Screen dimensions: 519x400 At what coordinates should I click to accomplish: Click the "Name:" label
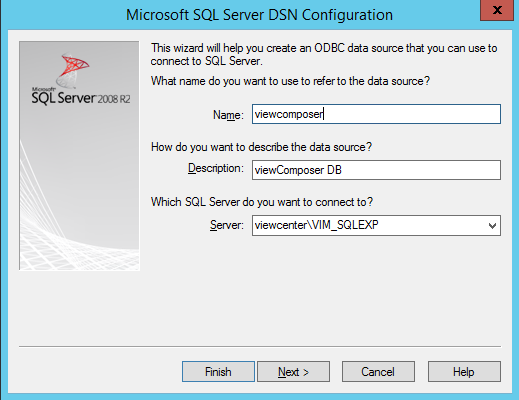tap(228, 115)
